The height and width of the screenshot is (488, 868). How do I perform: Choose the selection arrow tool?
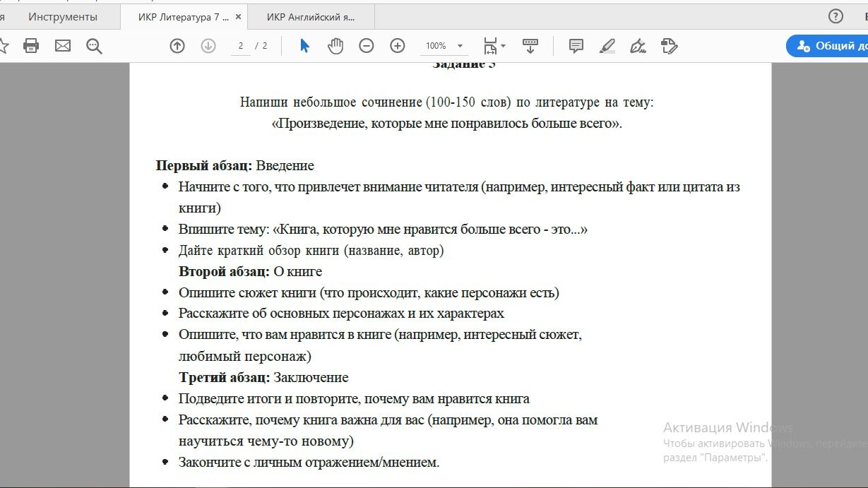pyautogui.click(x=304, y=46)
